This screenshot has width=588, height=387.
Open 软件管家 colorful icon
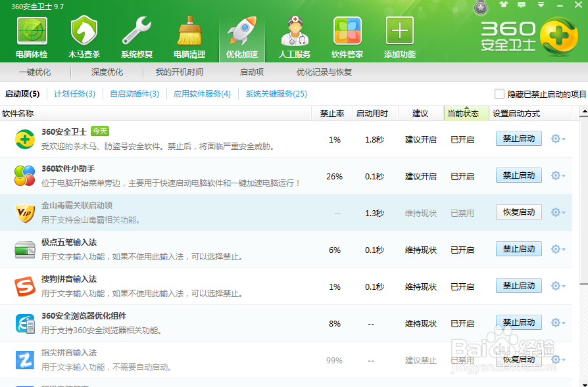[x=347, y=30]
